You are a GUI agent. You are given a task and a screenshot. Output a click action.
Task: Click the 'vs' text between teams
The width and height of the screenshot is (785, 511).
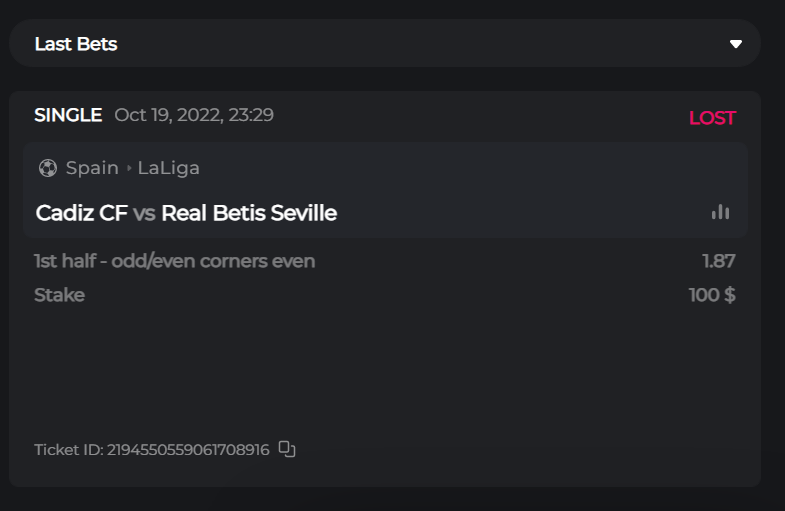coord(144,213)
